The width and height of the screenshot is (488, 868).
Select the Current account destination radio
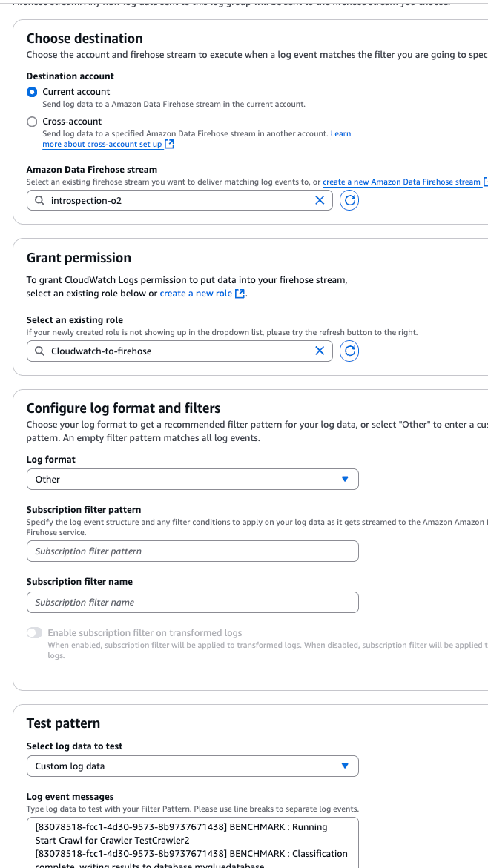click(x=31, y=92)
